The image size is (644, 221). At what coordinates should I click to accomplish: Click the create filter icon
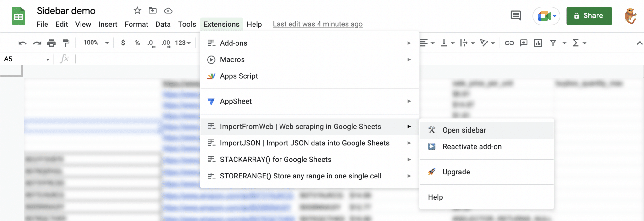pos(553,43)
